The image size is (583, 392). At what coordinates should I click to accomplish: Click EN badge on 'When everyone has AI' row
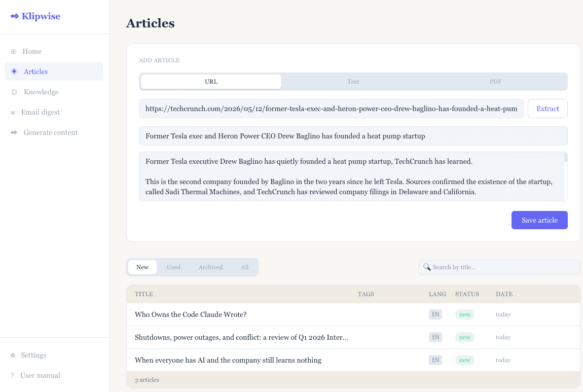coord(435,360)
